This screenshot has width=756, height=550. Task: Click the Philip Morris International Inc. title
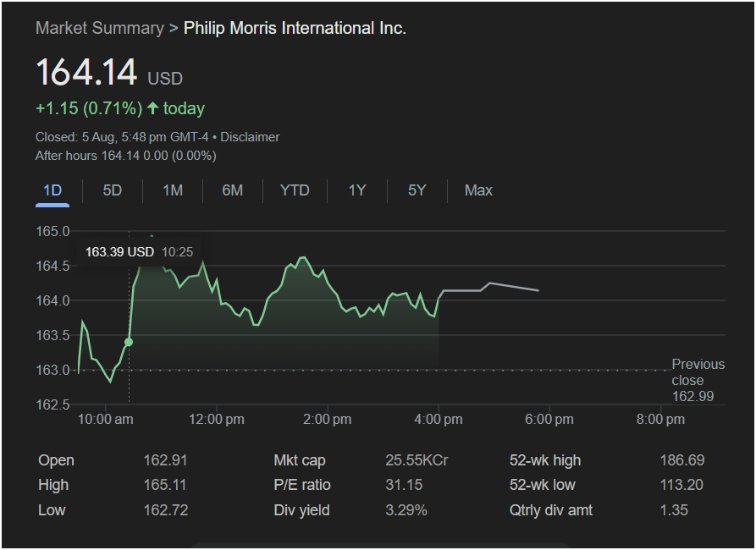pos(295,28)
